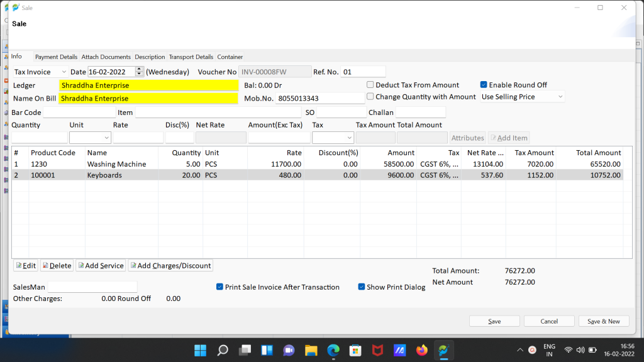Open Windows Start menu
This screenshot has width=644, height=362.
pos(201,350)
